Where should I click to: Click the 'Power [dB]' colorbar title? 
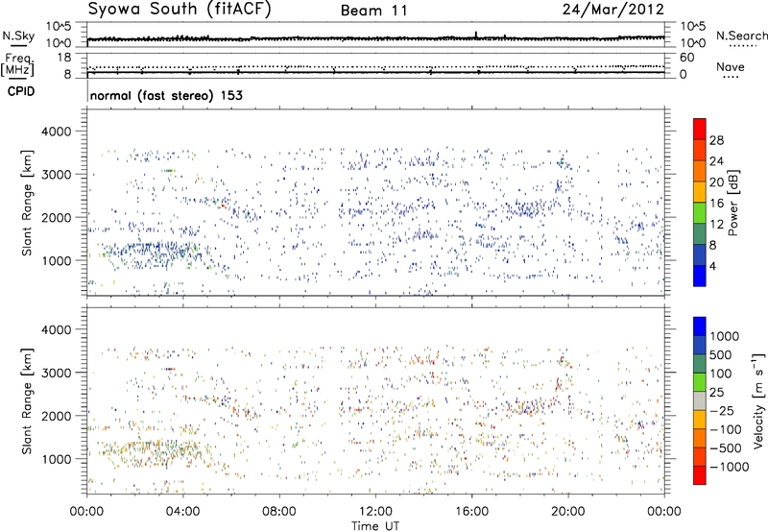(x=733, y=203)
